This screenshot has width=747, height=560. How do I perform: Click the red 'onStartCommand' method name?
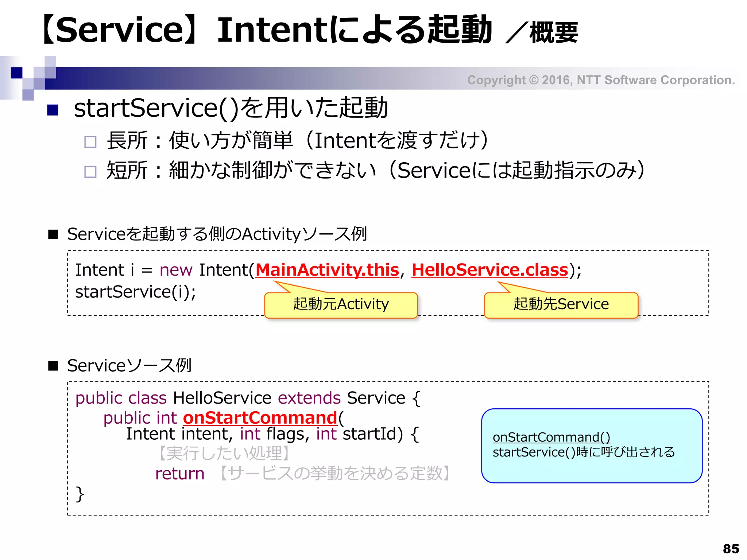[x=260, y=418]
